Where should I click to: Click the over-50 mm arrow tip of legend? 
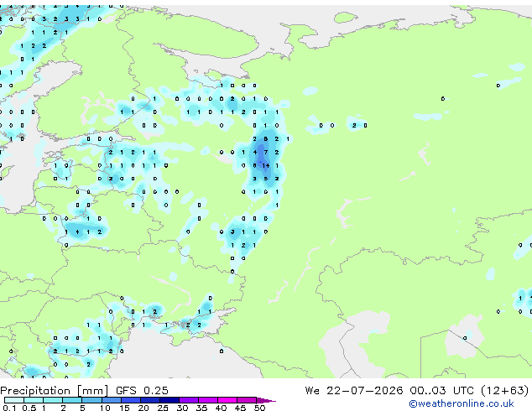266,400
